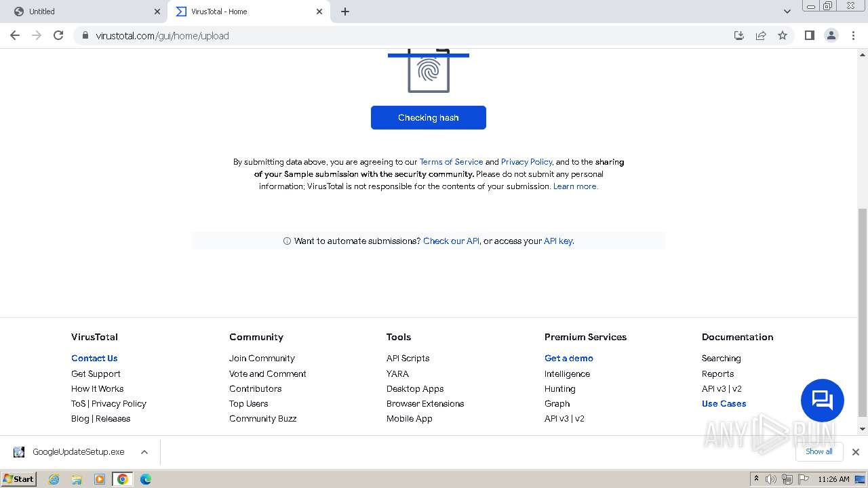Open the Contributors link
868x488 pixels.
point(255,388)
